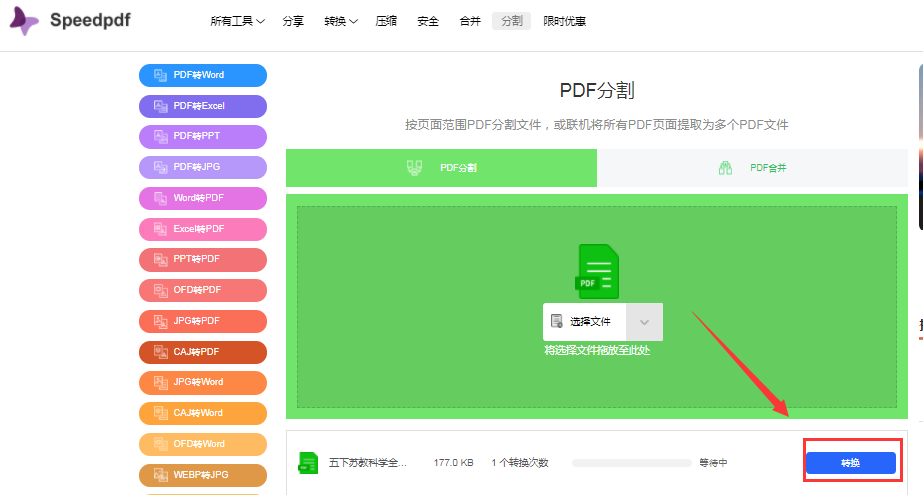Click the PDF转JPG sidebar icon

(160, 167)
